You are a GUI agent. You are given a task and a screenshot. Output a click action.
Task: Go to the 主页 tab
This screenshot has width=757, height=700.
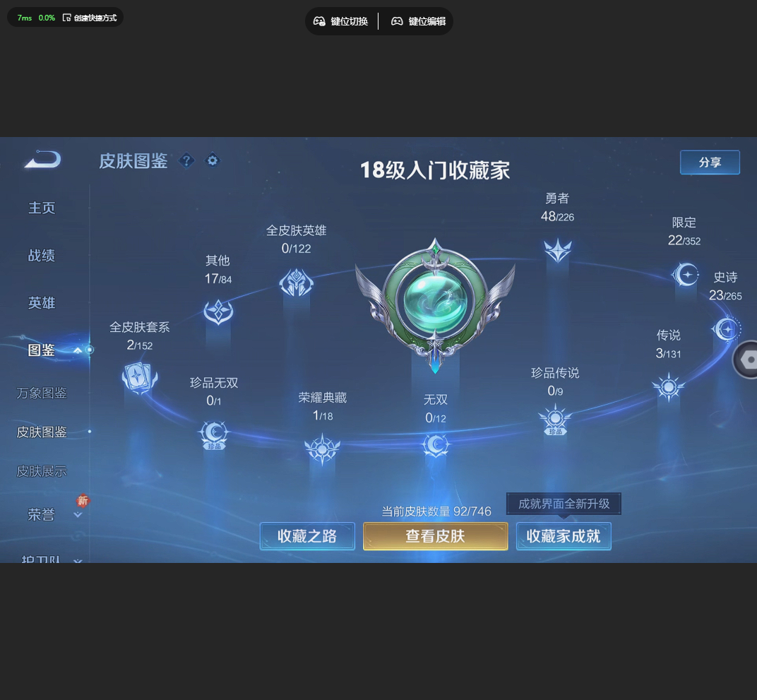pyautogui.click(x=42, y=208)
